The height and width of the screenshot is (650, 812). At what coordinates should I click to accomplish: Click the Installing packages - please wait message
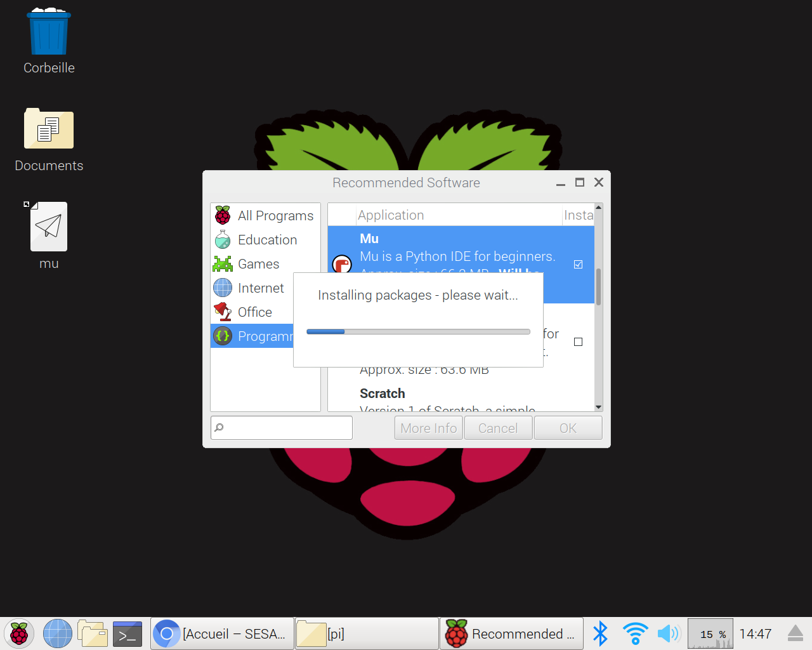coord(418,295)
